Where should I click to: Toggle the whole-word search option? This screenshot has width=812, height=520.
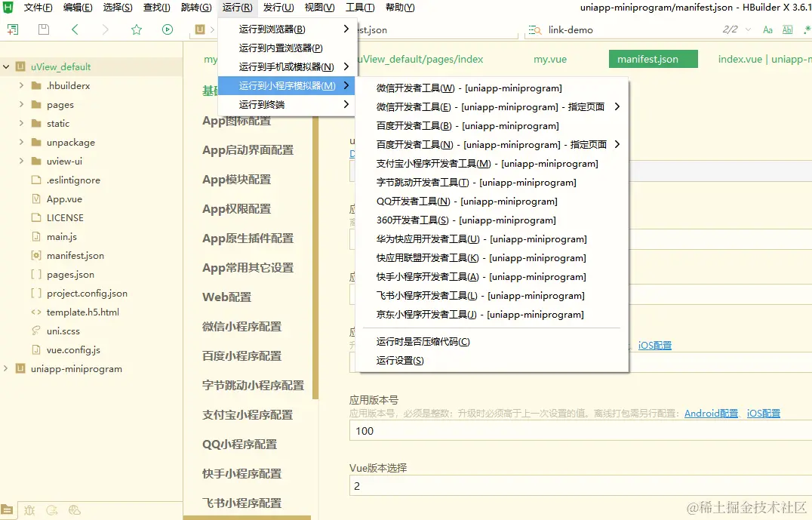[788, 29]
